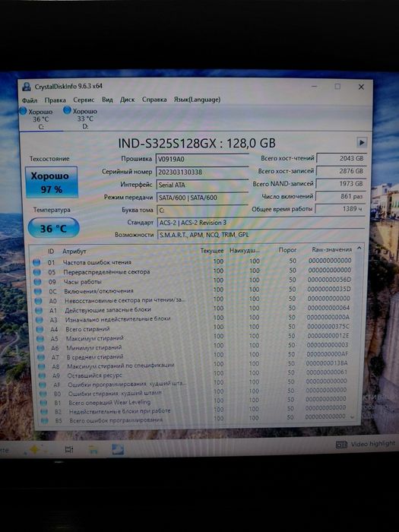Click the Прошивка field V0919A0
The image size is (399, 532).
point(202,159)
